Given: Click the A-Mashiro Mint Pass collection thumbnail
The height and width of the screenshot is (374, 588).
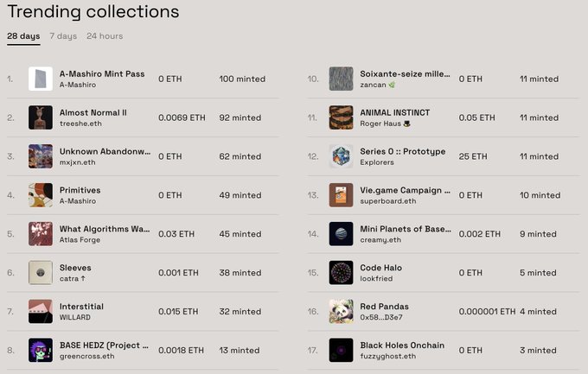Looking at the screenshot, I should click(41, 79).
